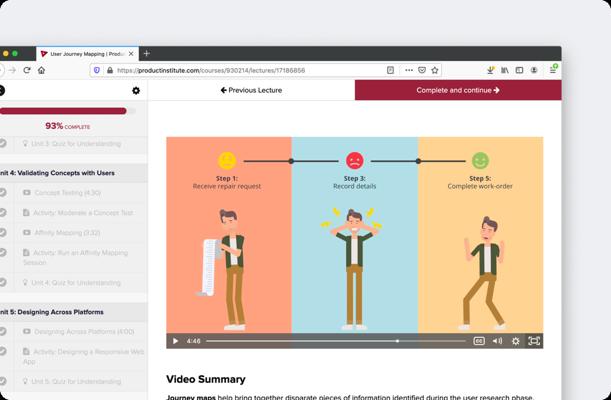Screen dimensions: 611x400
Task: Toggle reader view icon in address bar
Action: (x=390, y=70)
